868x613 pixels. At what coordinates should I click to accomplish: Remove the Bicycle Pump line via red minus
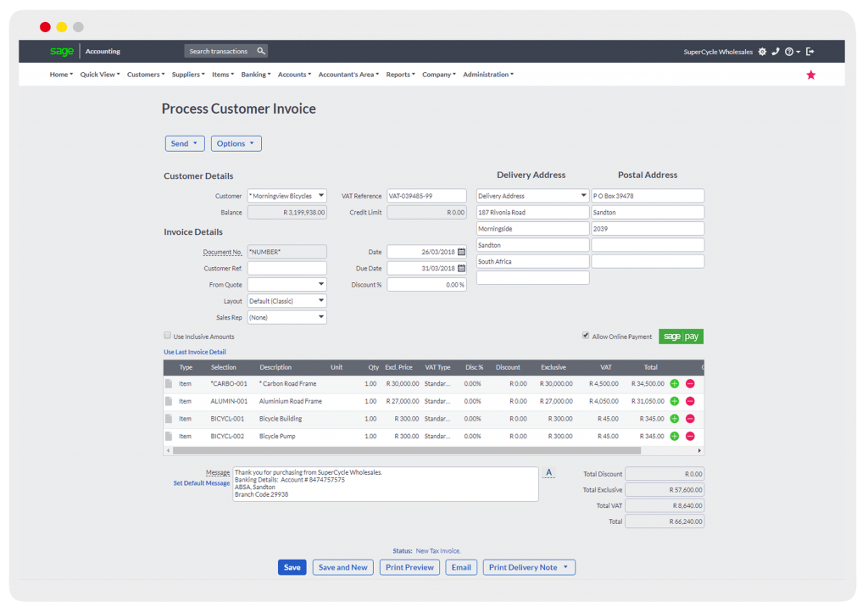click(689, 436)
